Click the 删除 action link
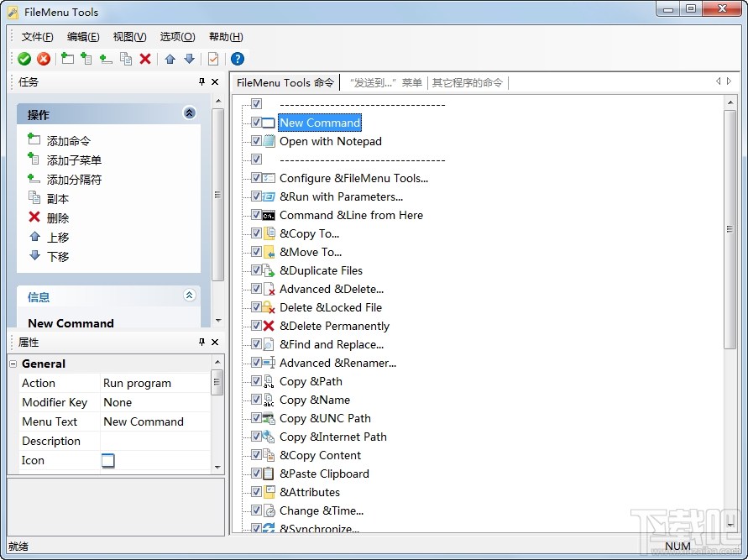 point(58,218)
